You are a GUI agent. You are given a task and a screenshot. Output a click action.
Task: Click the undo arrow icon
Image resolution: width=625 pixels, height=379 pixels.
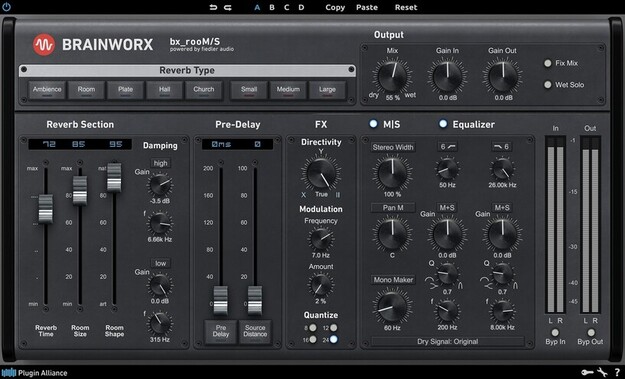[213, 7]
